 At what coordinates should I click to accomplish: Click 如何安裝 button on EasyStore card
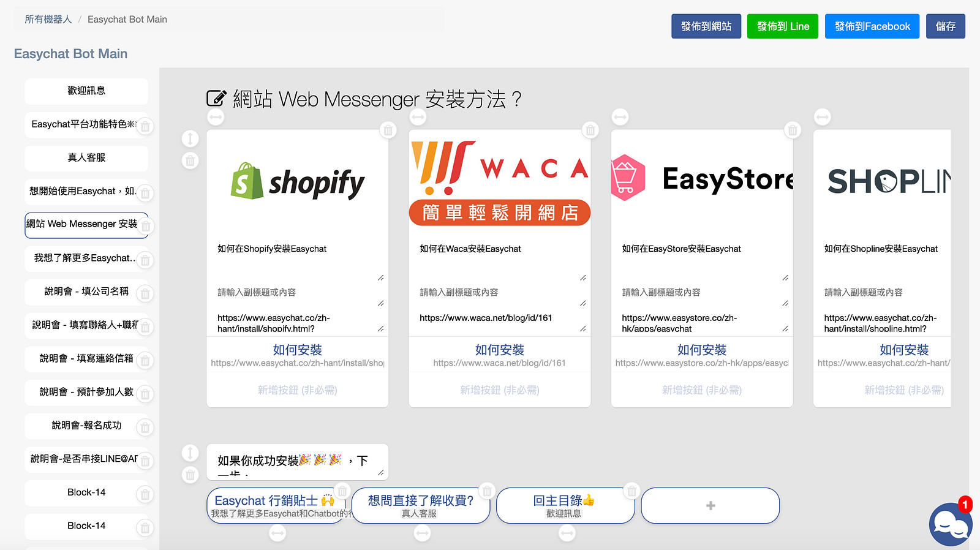coord(702,355)
